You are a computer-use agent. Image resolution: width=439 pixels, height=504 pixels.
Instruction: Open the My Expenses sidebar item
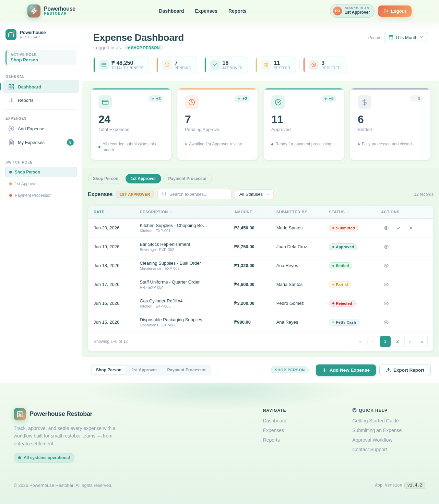pos(41,142)
